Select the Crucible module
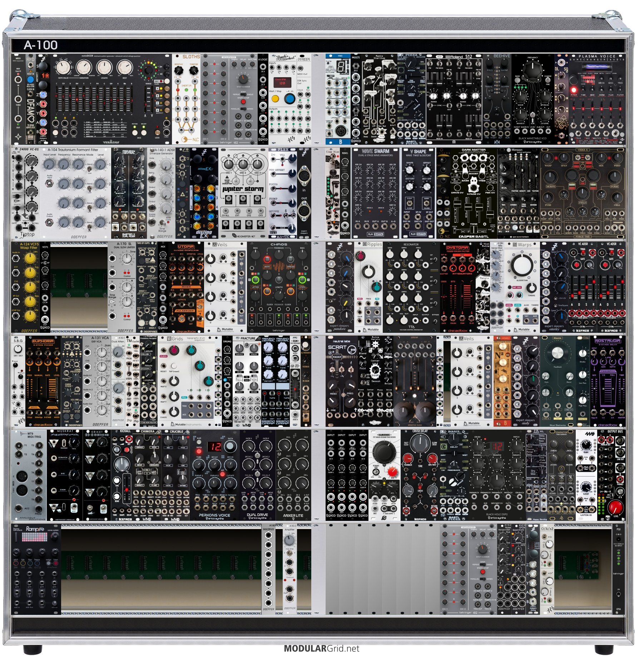The height and width of the screenshot is (656, 644). pos(175,475)
